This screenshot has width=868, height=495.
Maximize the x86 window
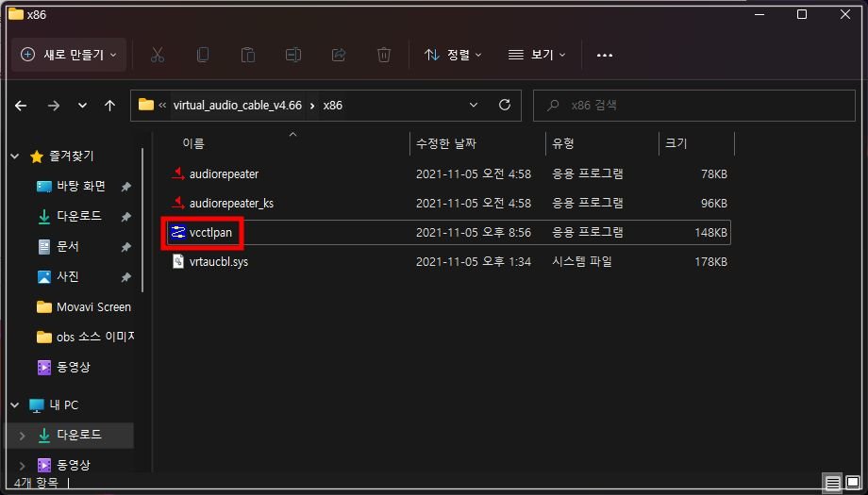(802, 14)
